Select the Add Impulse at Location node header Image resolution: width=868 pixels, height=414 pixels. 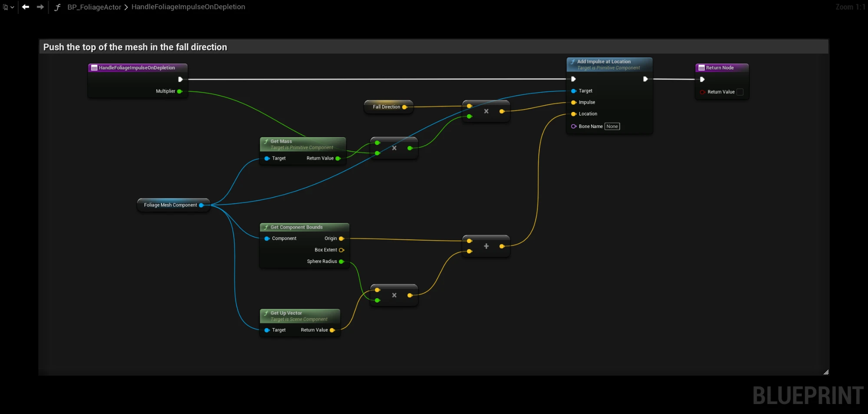pos(609,65)
